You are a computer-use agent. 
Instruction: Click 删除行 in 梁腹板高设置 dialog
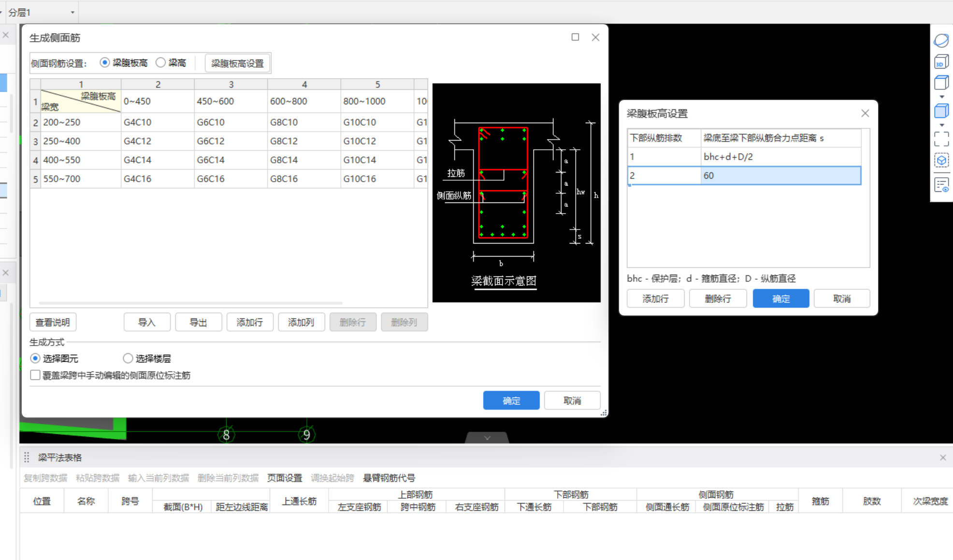(x=718, y=299)
